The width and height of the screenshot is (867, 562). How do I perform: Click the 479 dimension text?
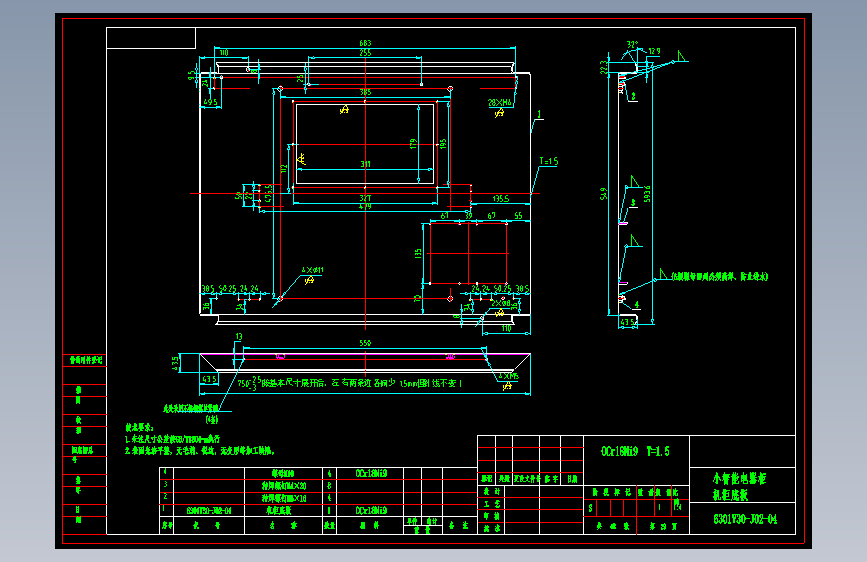365,206
